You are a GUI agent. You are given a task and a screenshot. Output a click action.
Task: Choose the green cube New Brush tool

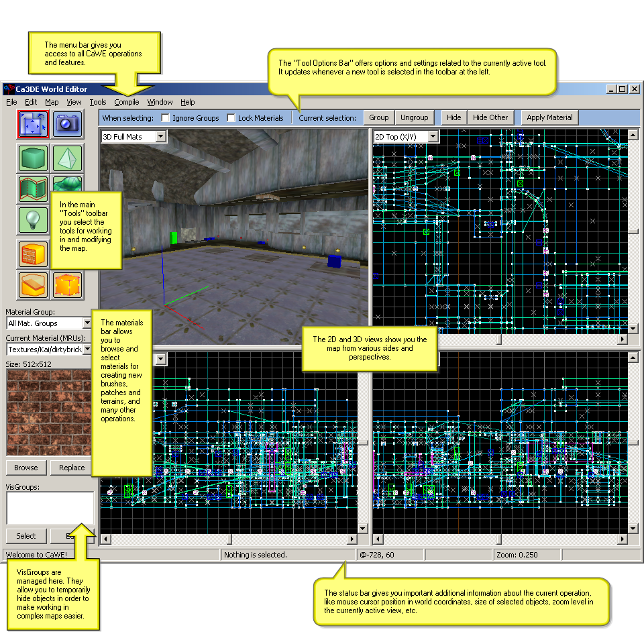[x=33, y=159]
